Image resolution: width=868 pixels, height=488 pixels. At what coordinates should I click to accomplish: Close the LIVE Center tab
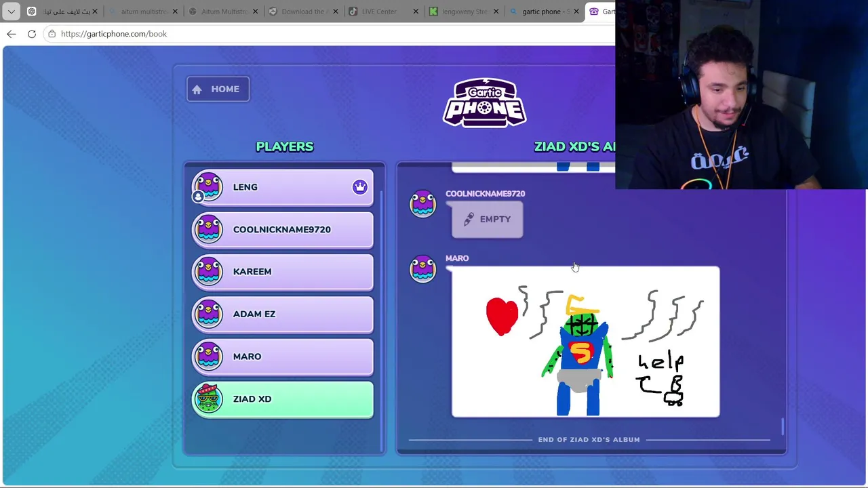[416, 12]
